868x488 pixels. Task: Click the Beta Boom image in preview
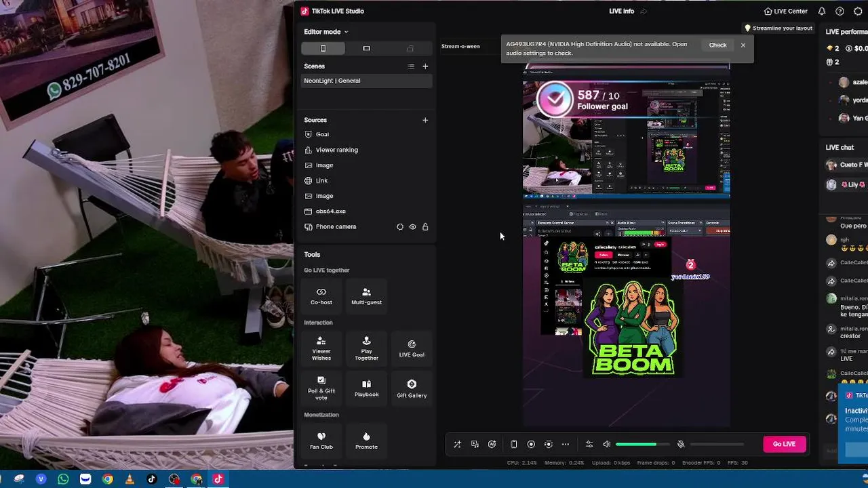click(633, 327)
